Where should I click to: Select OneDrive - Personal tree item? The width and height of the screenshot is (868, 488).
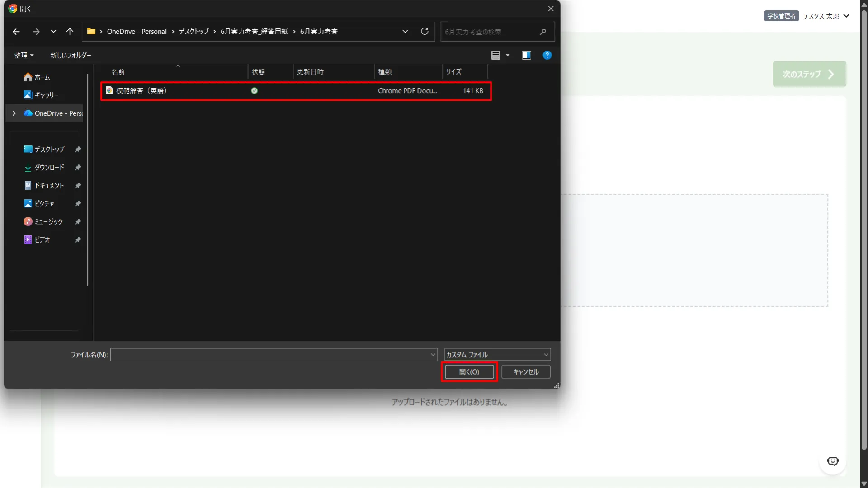coord(53,113)
